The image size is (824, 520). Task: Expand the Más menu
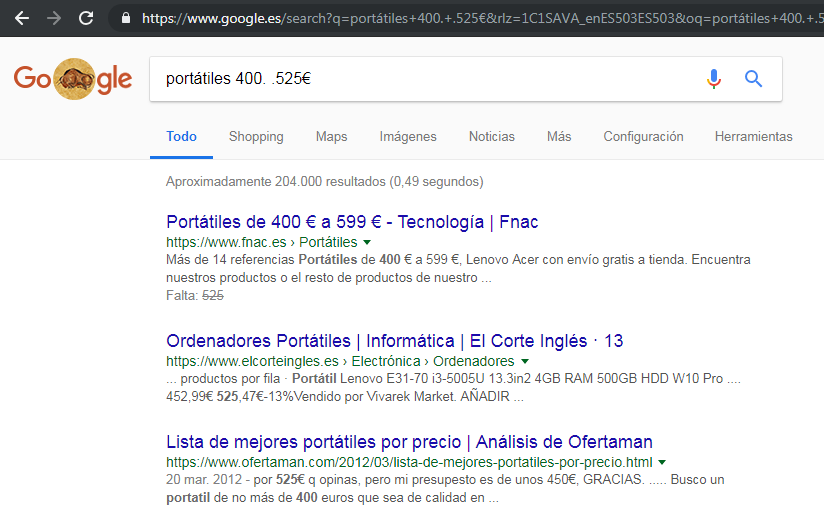tap(559, 137)
